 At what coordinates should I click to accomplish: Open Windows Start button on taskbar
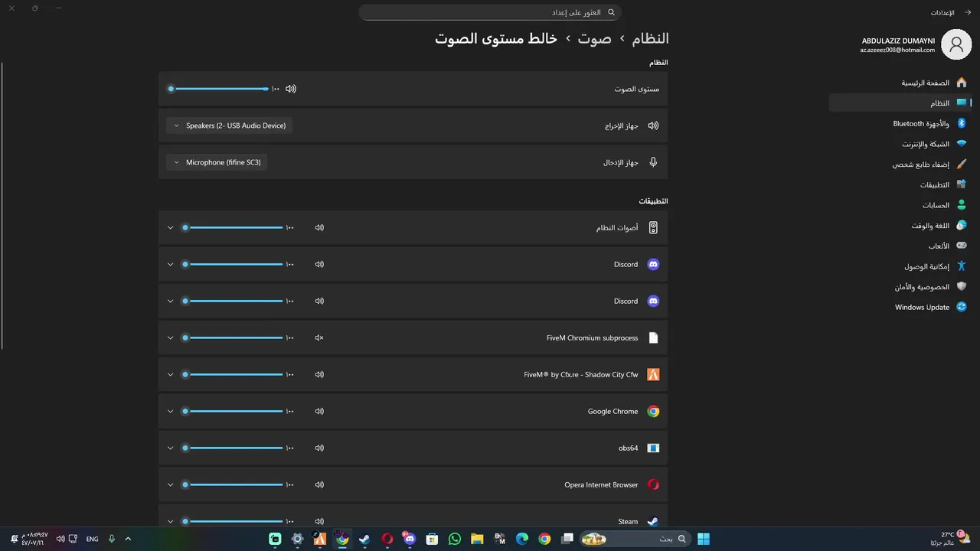704,539
